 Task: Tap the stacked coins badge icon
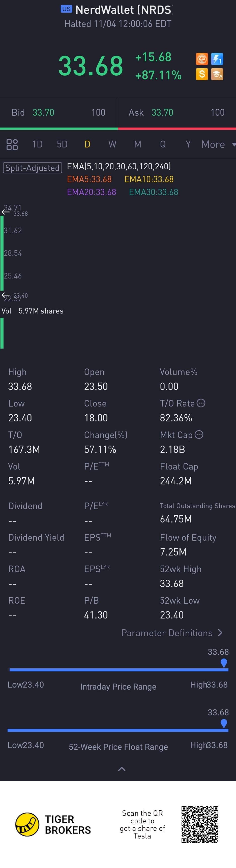click(217, 74)
